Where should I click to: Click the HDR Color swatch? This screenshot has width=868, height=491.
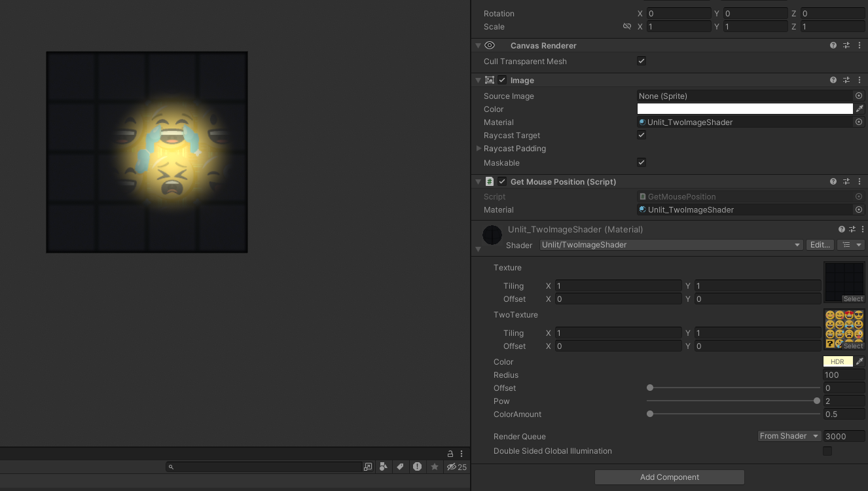[838, 361]
